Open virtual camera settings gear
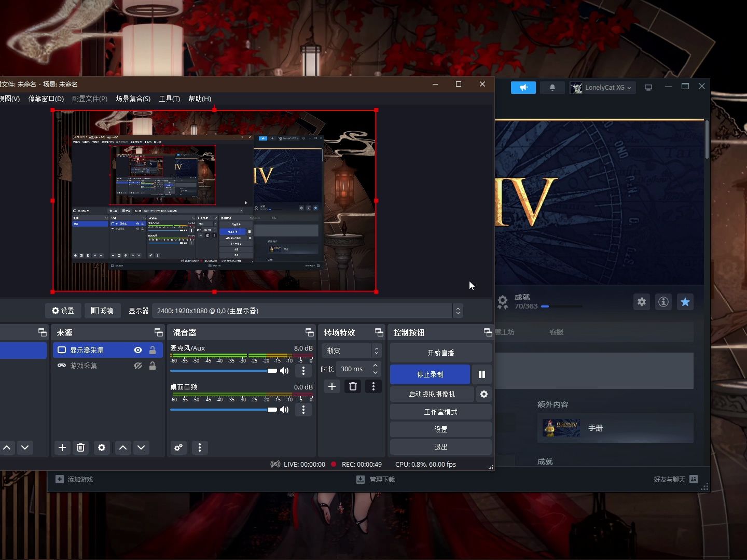The width and height of the screenshot is (747, 560). [x=484, y=394]
